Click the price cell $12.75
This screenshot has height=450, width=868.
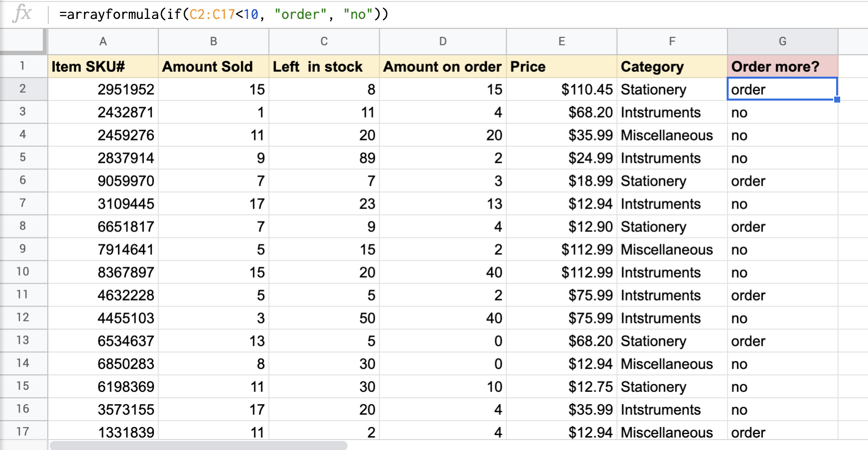click(x=562, y=387)
